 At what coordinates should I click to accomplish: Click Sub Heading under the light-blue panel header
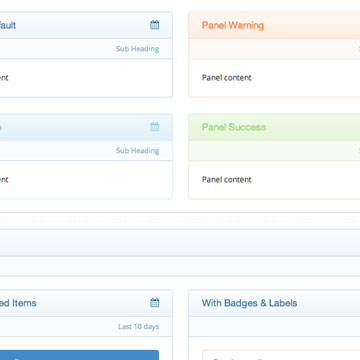click(x=137, y=151)
